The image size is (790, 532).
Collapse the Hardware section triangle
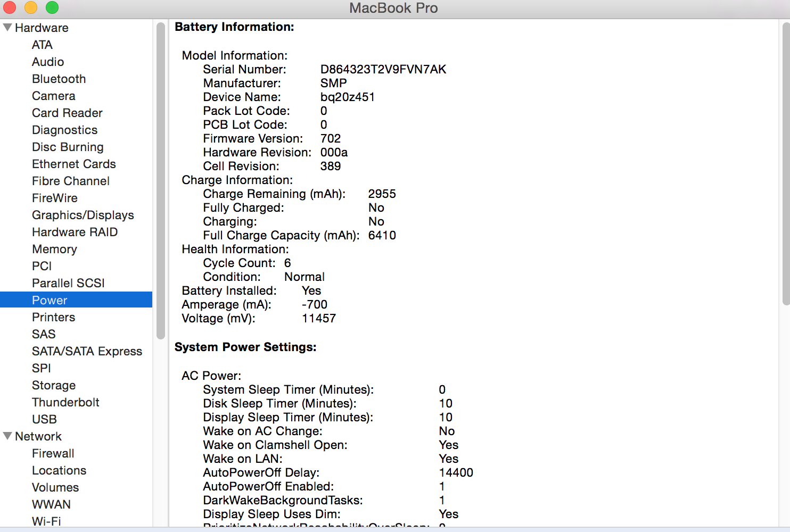(x=7, y=27)
